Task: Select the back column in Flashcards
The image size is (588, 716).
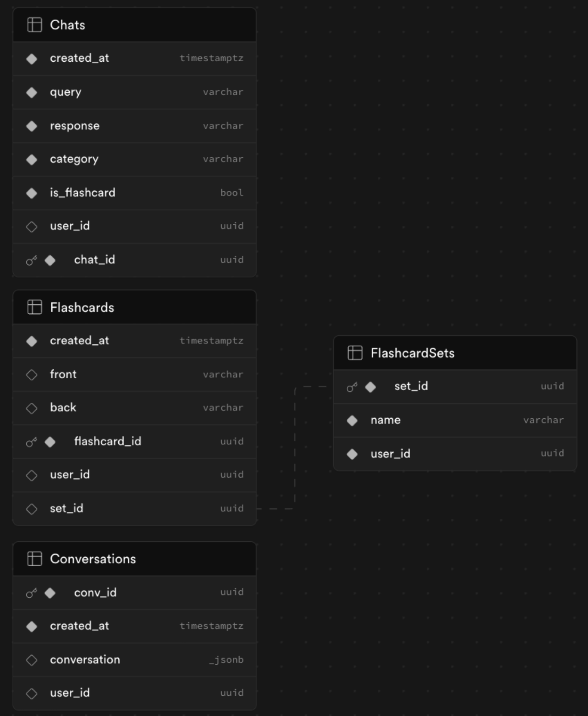Action: point(135,408)
